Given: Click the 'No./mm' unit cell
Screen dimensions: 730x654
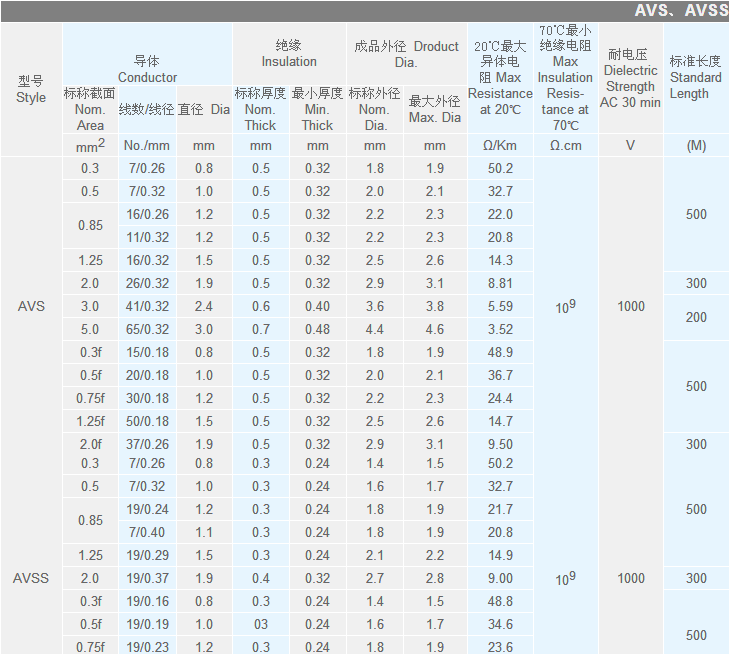Looking at the screenshot, I should pyautogui.click(x=146, y=145).
